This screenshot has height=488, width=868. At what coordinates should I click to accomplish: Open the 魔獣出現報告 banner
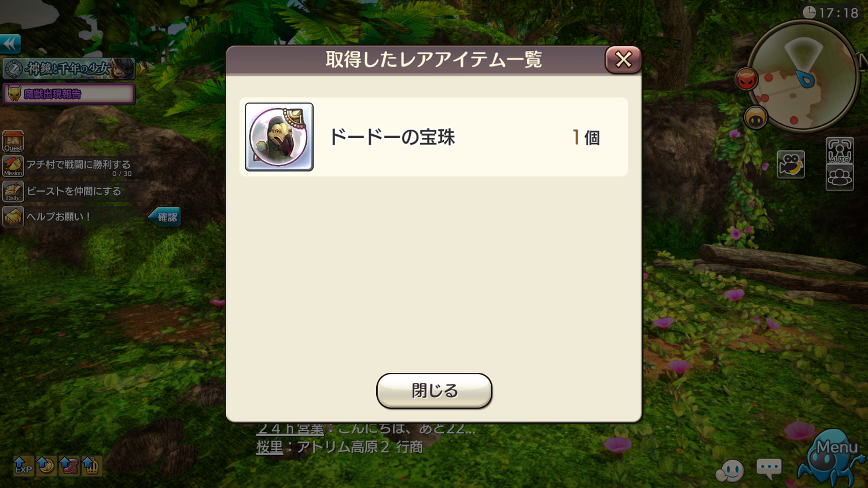pyautogui.click(x=69, y=94)
